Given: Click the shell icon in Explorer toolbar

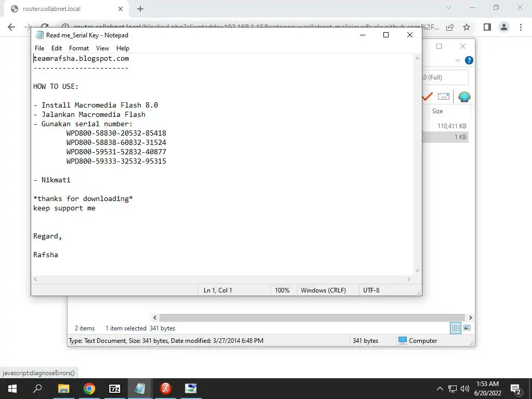Looking at the screenshot, I should pos(464,97).
